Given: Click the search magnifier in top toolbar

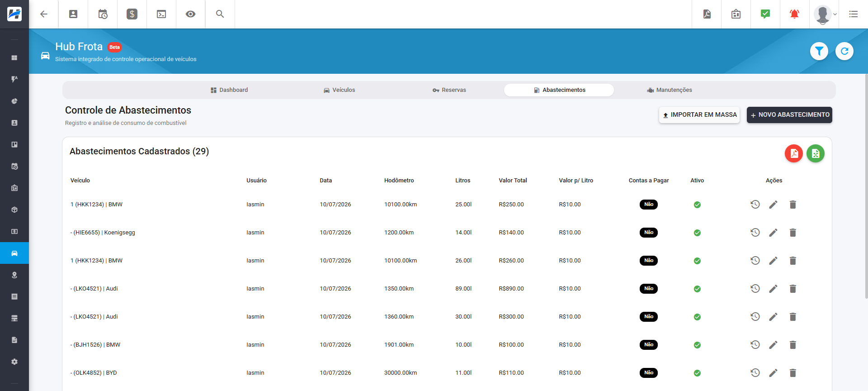Looking at the screenshot, I should (x=220, y=14).
